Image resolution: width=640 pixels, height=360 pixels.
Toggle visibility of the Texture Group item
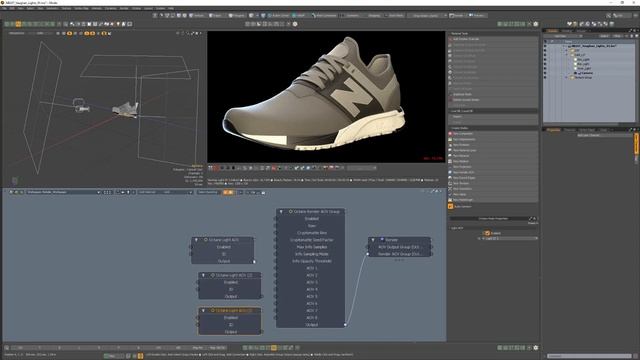tap(545, 77)
